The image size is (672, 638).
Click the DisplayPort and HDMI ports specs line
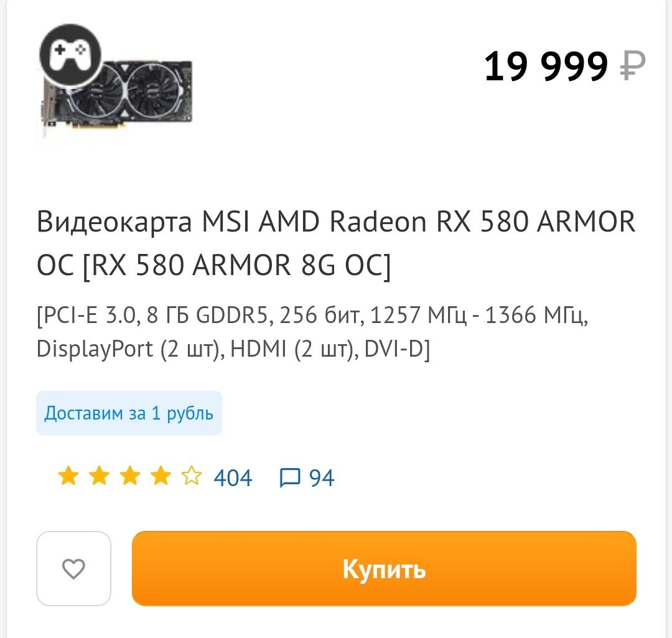233,349
